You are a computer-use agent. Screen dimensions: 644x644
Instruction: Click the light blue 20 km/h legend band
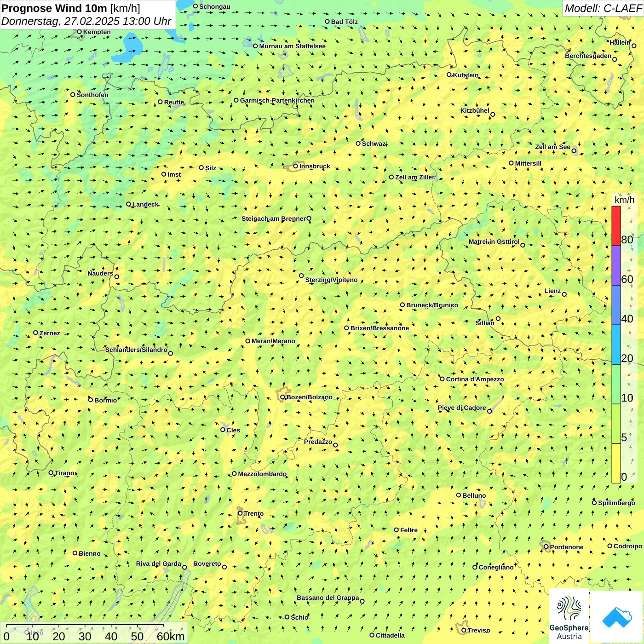(616, 345)
